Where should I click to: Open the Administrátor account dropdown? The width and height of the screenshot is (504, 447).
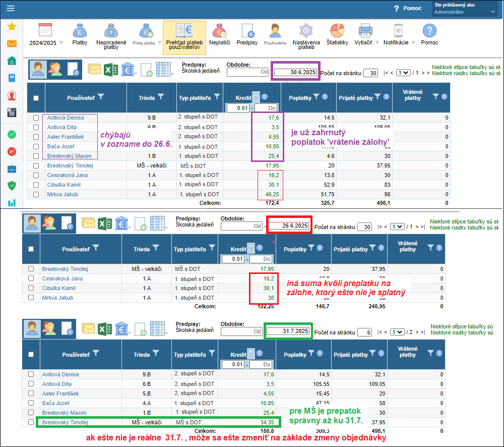pos(465,9)
